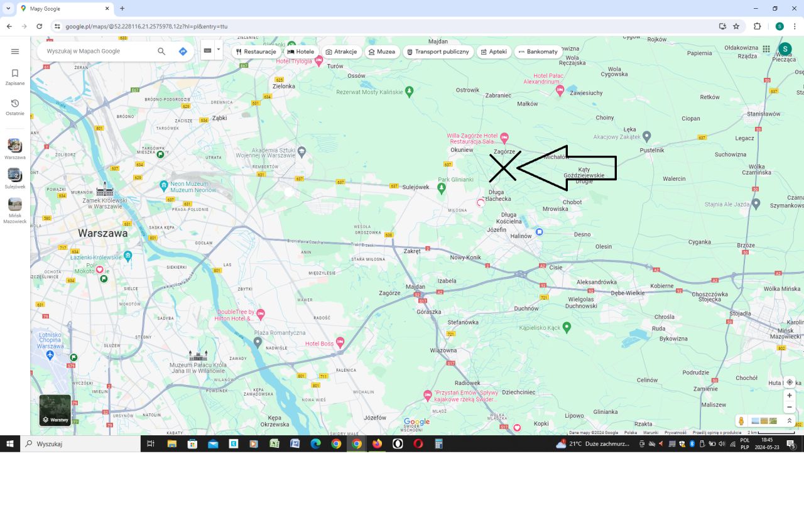This screenshot has width=804, height=532.
Task: Expand the imagery strip with double chevron
Action: [x=790, y=421]
